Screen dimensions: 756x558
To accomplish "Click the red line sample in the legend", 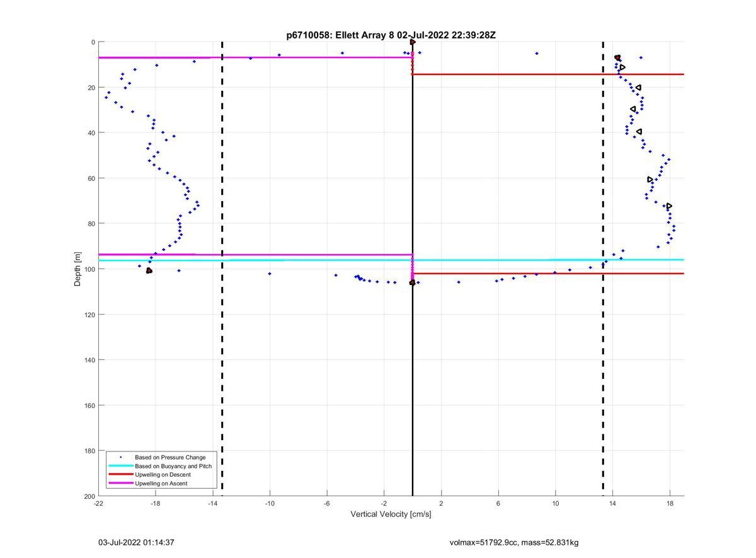I will pos(120,475).
